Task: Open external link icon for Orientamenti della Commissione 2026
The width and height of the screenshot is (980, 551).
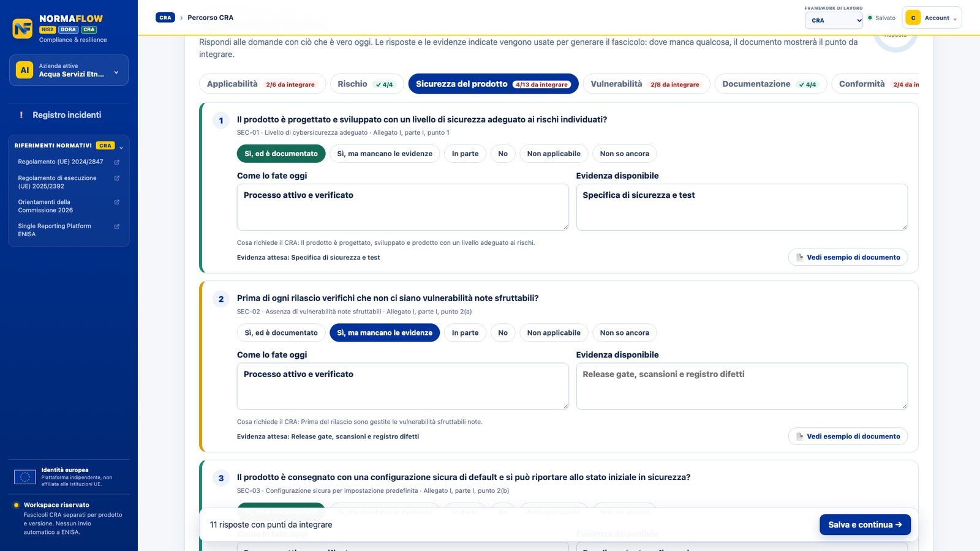Action: 117,202
